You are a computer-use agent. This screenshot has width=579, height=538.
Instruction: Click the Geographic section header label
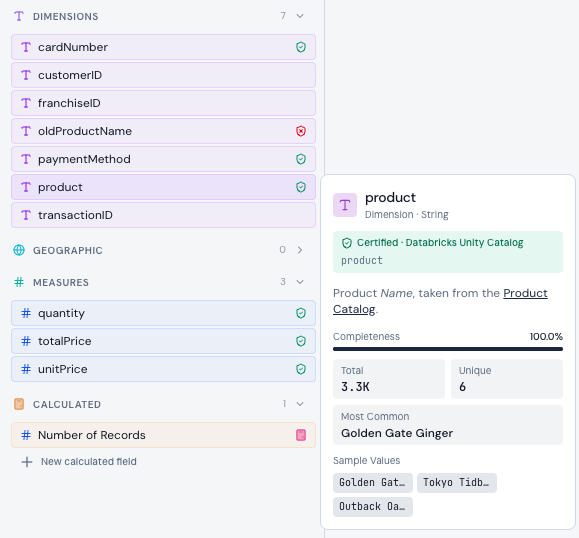click(x=68, y=250)
